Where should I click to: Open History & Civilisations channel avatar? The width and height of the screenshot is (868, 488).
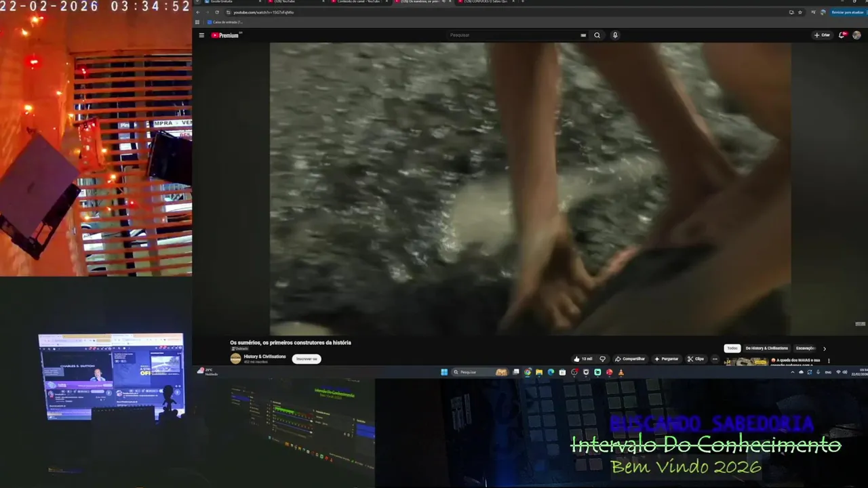tap(236, 359)
